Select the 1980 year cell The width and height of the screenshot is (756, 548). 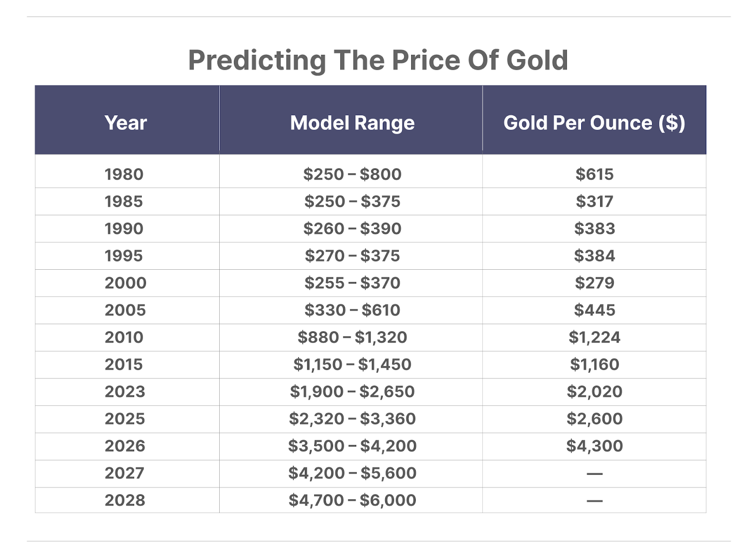124,174
